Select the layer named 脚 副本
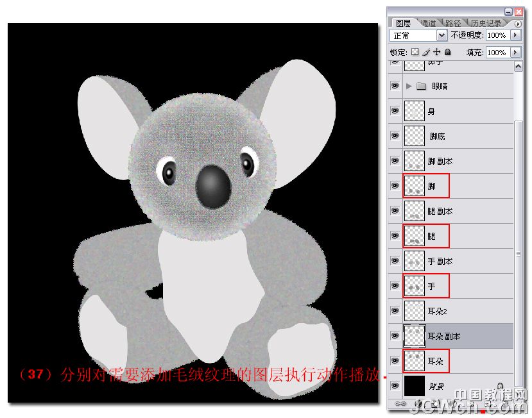Viewport: 532px width, 418px height. [440, 162]
